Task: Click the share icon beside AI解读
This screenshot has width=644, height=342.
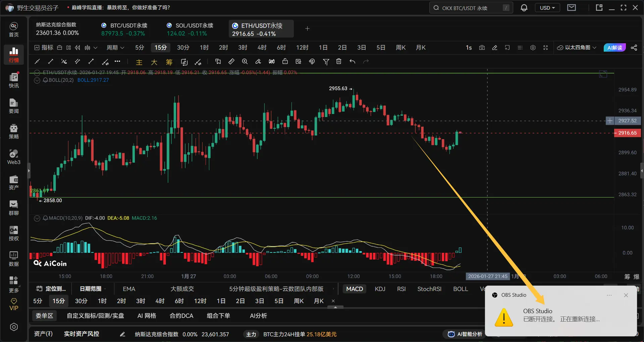Action: [634, 48]
